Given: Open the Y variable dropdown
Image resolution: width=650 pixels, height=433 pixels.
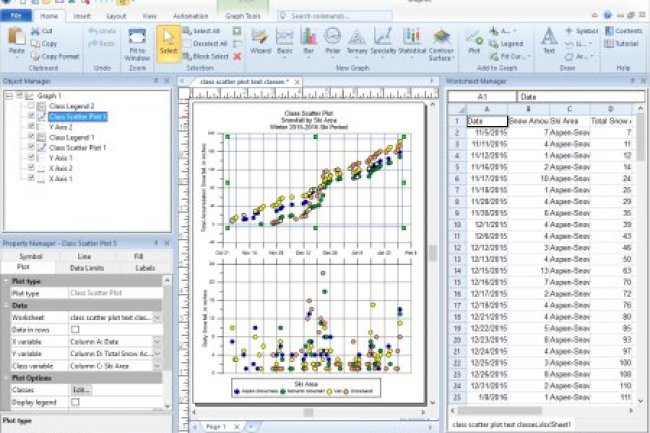Looking at the screenshot, I should 157,354.
